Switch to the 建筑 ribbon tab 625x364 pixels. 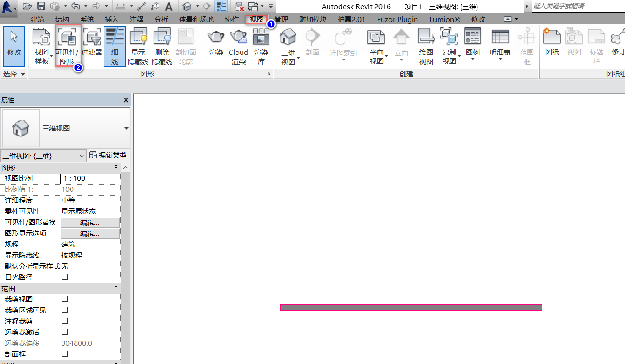pos(38,19)
